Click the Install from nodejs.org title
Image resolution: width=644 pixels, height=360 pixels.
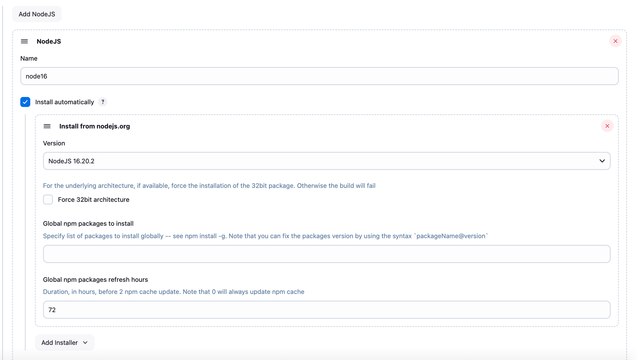point(94,126)
